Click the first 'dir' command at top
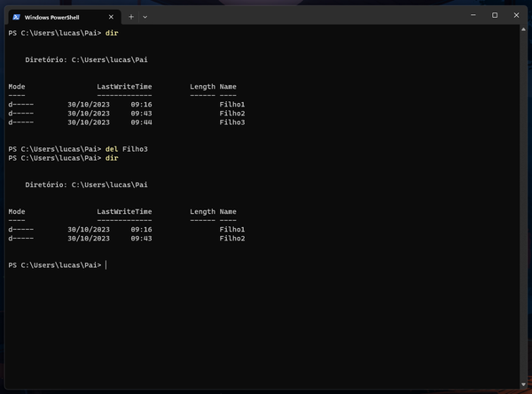 pos(112,33)
